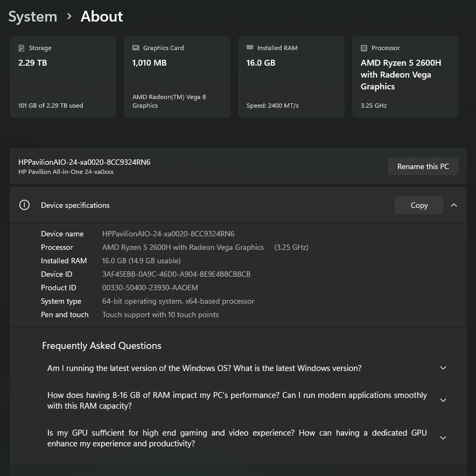Click the 3.25 GHz text in Processor card

[374, 106]
